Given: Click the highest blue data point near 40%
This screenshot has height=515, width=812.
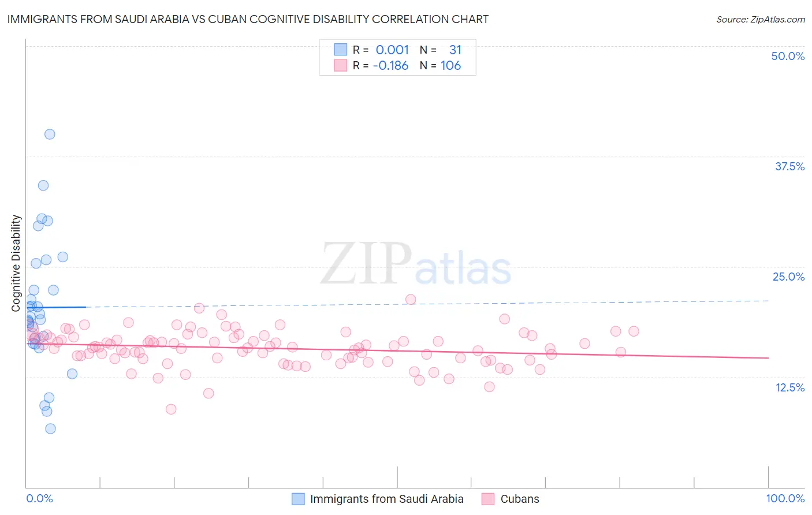Looking at the screenshot, I should click(x=50, y=134).
